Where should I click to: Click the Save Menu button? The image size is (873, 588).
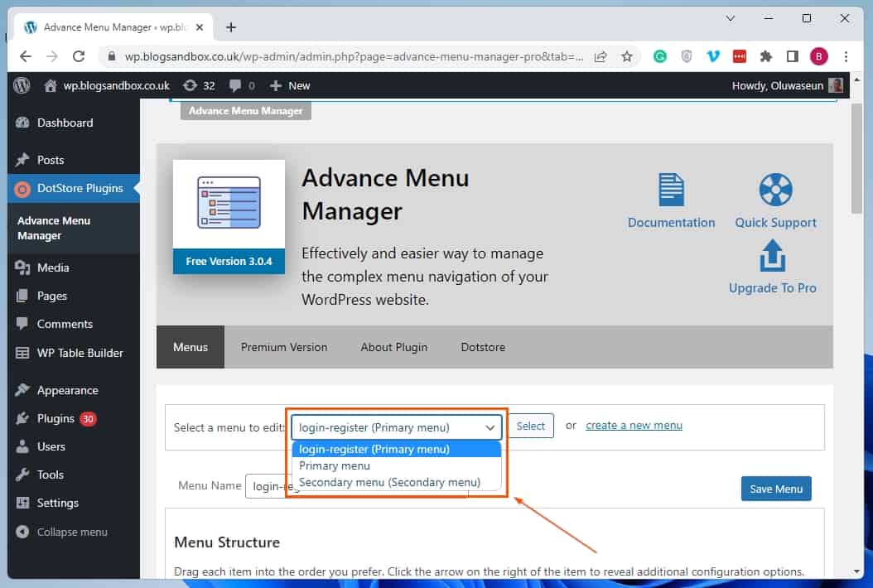click(775, 489)
